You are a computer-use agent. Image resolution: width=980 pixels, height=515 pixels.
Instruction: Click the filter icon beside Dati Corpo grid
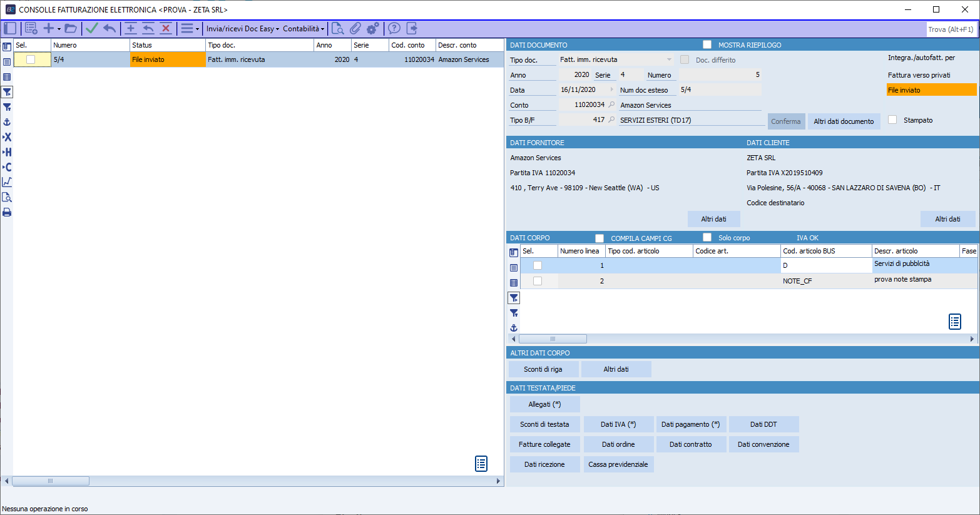[514, 298]
